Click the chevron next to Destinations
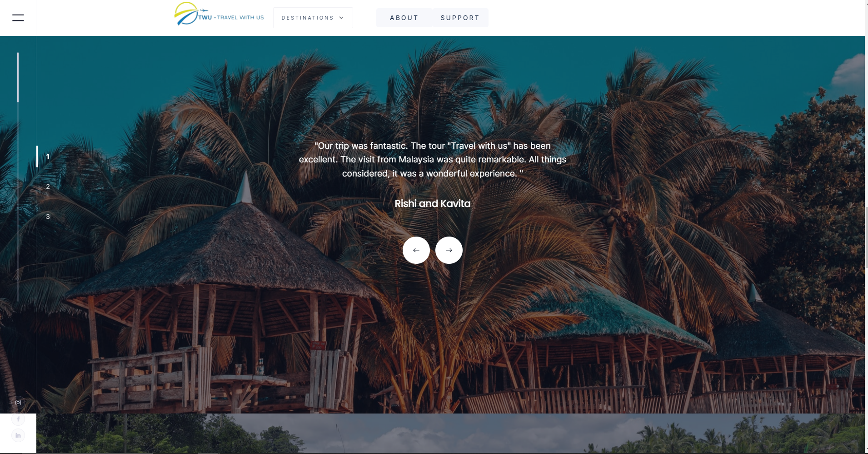The width and height of the screenshot is (868, 454). click(x=341, y=18)
